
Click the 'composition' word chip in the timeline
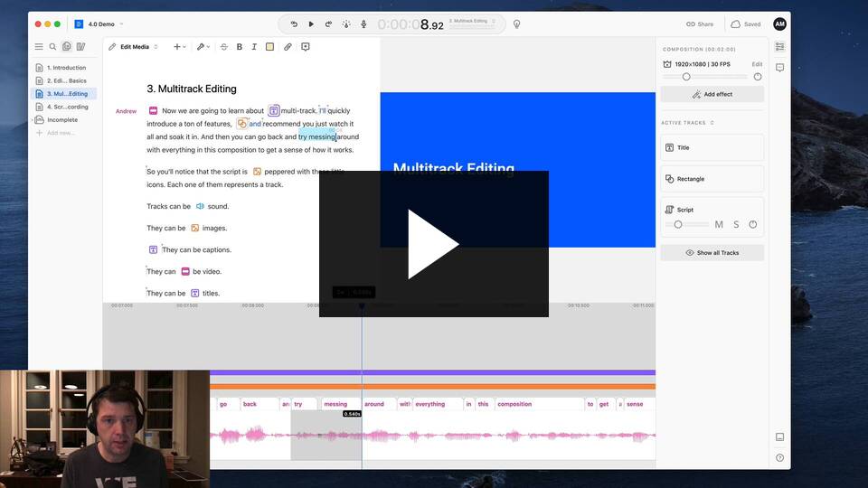539,404
